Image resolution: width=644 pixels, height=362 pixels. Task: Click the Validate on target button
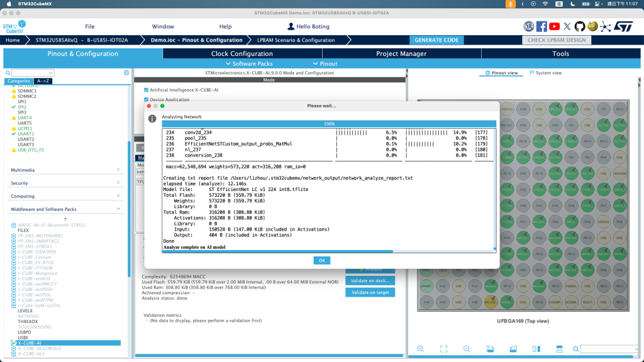tap(370, 293)
